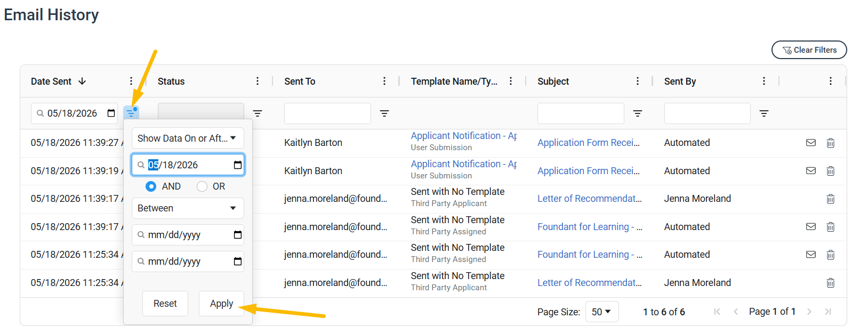Expand the Between condition dropdown
The width and height of the screenshot is (868, 335).
(x=188, y=208)
